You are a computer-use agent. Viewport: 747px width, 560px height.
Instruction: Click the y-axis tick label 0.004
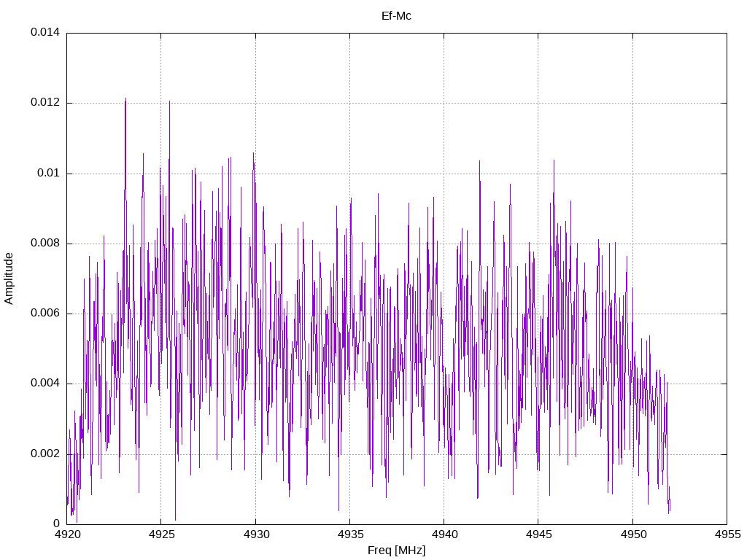[45, 383]
